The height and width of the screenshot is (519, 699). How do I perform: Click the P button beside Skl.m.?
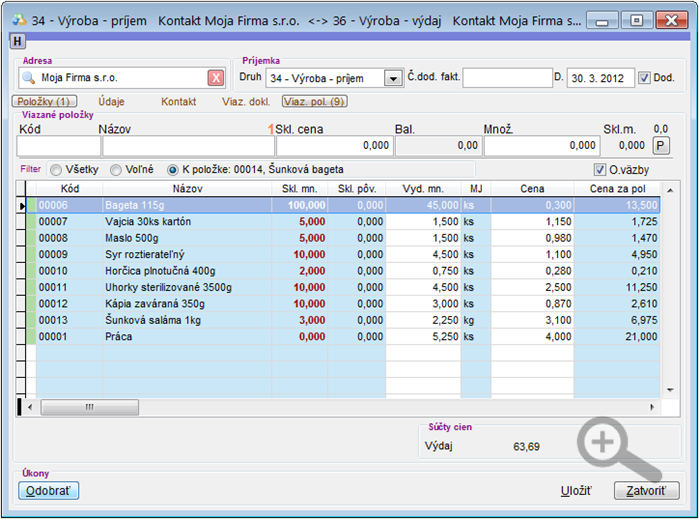coord(661,145)
